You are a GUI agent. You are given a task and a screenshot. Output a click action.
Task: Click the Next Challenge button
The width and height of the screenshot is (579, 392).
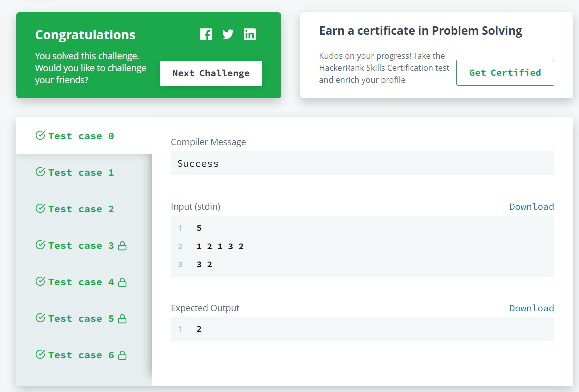click(211, 73)
